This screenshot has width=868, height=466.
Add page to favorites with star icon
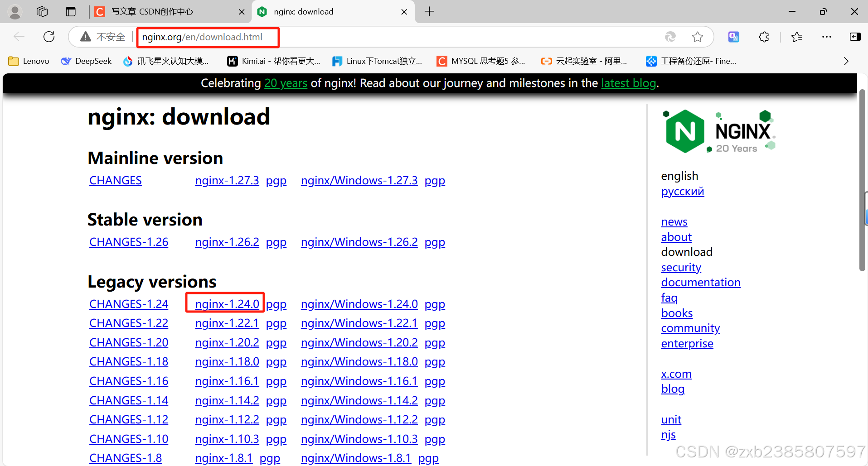(x=698, y=37)
